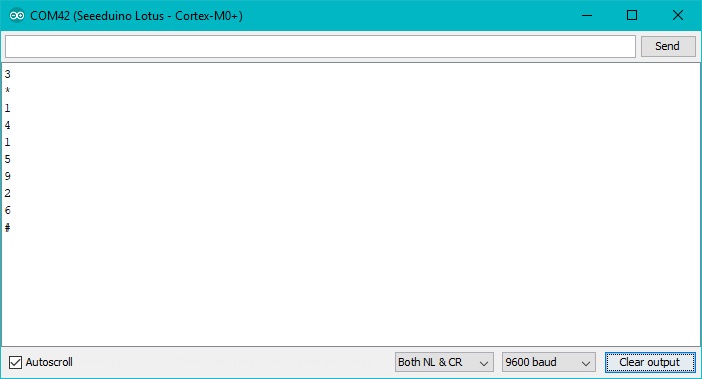The height and width of the screenshot is (379, 702).
Task: Click the output line showing '4'
Action: (x=7, y=125)
